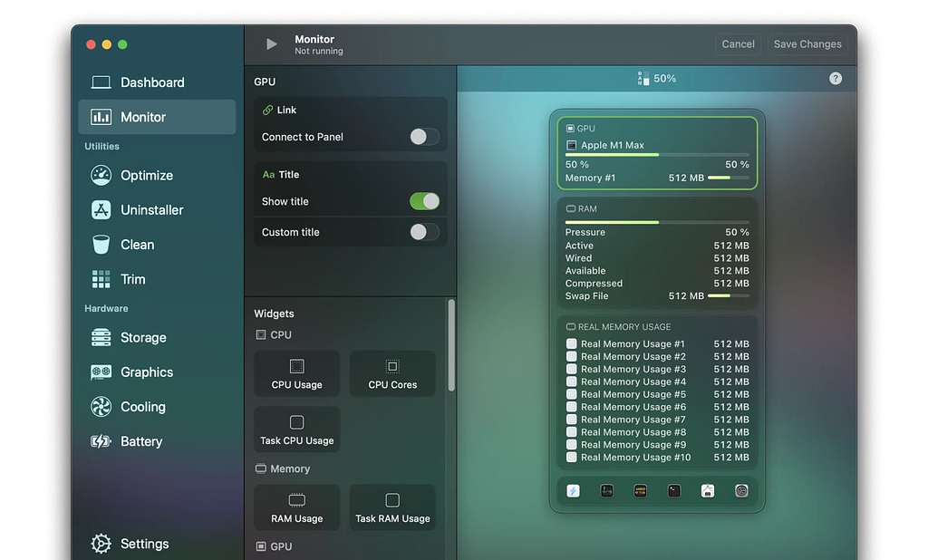928x560 pixels.
Task: Check the Real Memory Usage #1 checkbox
Action: click(x=572, y=344)
